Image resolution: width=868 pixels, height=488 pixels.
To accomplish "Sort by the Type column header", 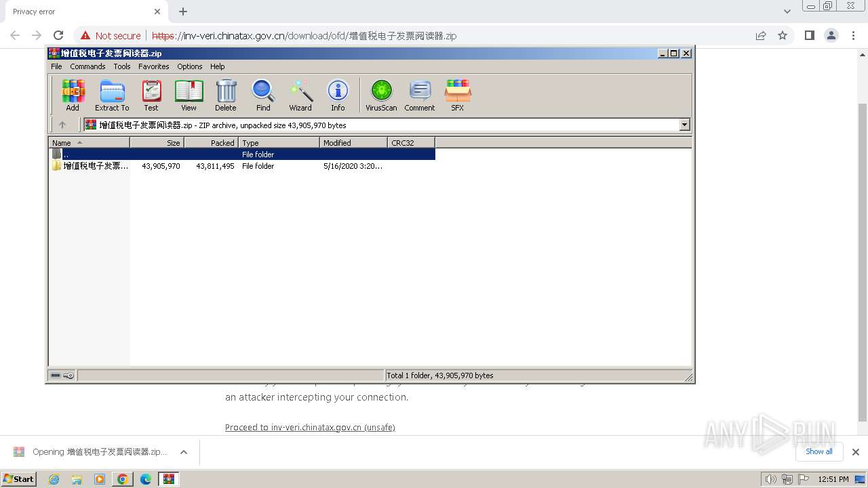I will coord(279,142).
